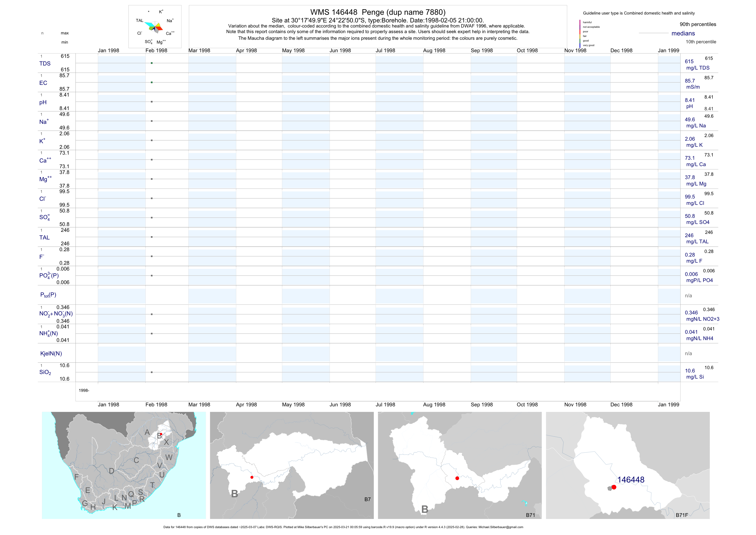
Task: Click the Feb 1998 top axis label
Action: point(156,50)
